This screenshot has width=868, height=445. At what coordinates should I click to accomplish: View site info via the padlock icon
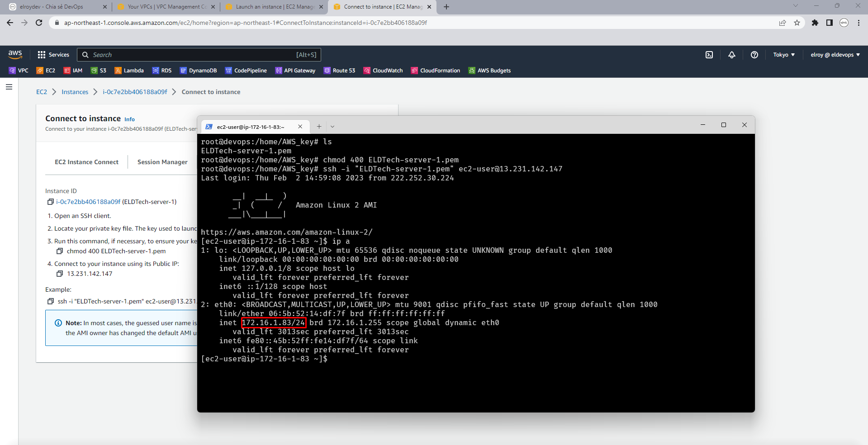(57, 23)
